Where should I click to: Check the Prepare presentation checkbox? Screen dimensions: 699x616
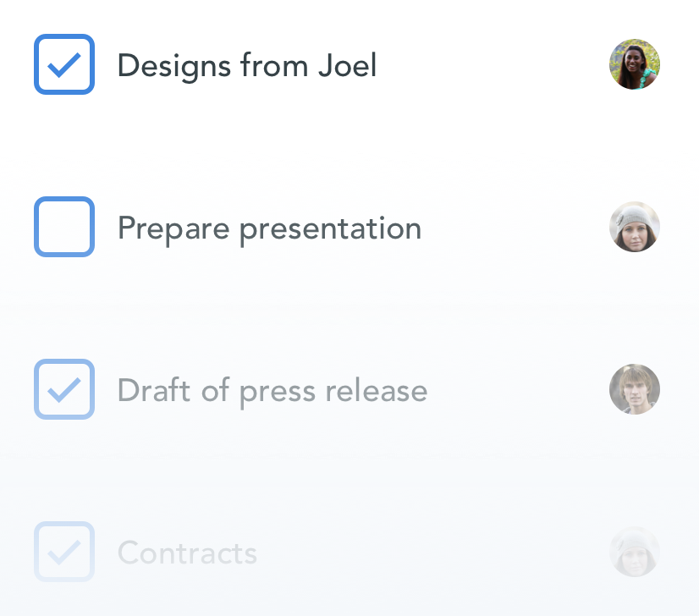[x=63, y=227]
